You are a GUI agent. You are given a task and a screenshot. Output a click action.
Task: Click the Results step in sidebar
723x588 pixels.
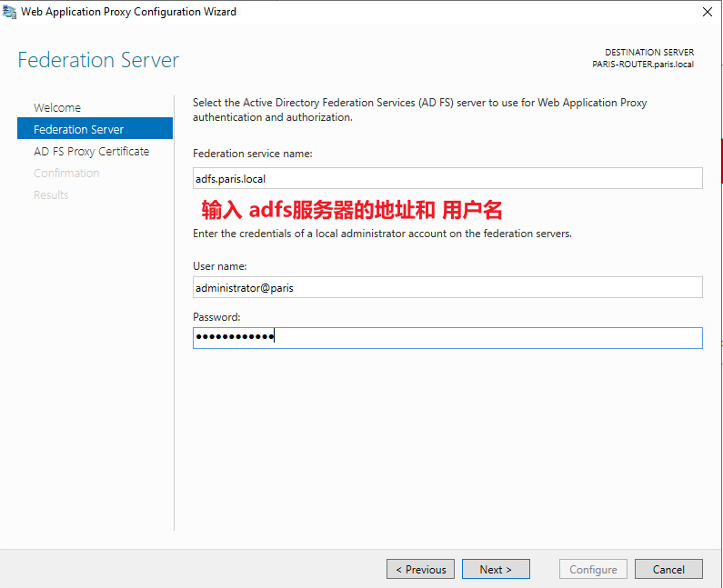51,194
